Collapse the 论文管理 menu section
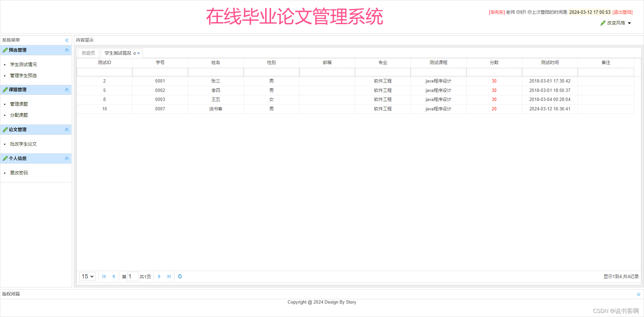 pos(67,129)
